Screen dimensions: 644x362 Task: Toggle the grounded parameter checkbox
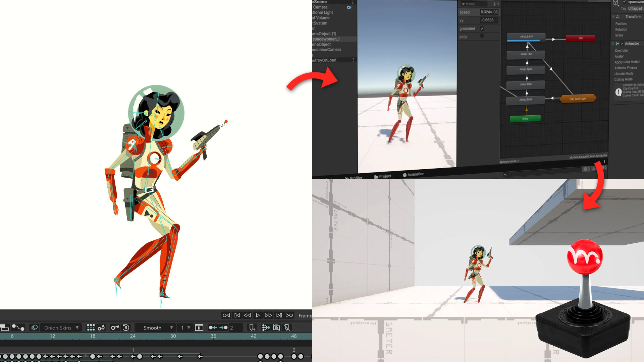pos(482,28)
